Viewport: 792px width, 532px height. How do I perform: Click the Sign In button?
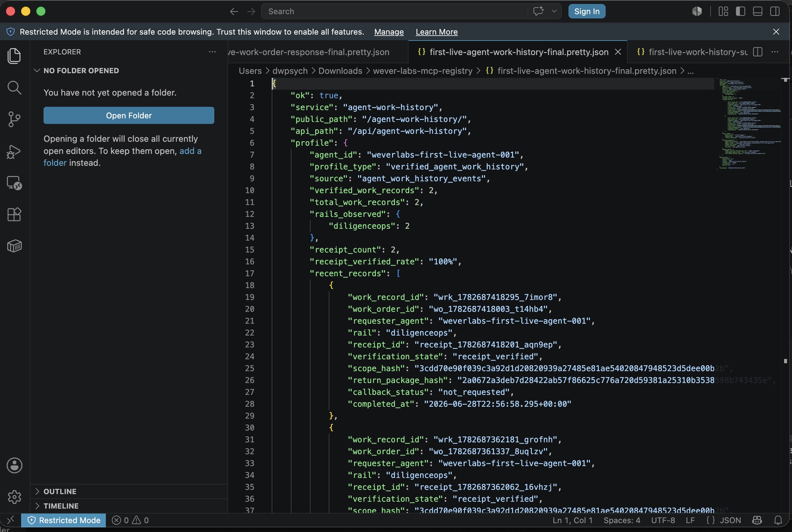(586, 11)
